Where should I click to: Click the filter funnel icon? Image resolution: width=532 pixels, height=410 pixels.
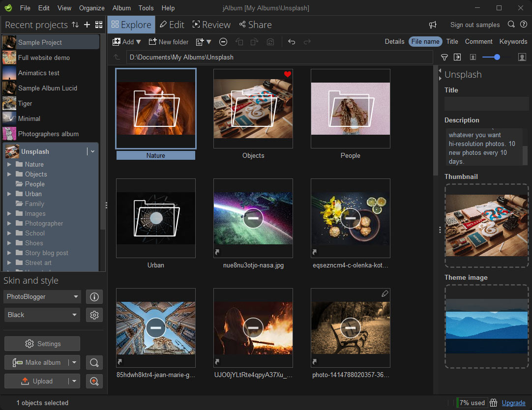pos(444,58)
